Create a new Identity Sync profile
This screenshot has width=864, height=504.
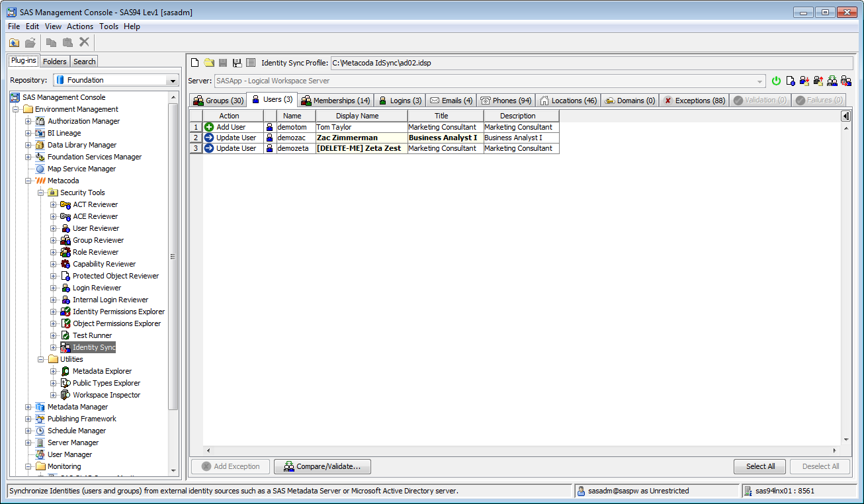(x=195, y=63)
